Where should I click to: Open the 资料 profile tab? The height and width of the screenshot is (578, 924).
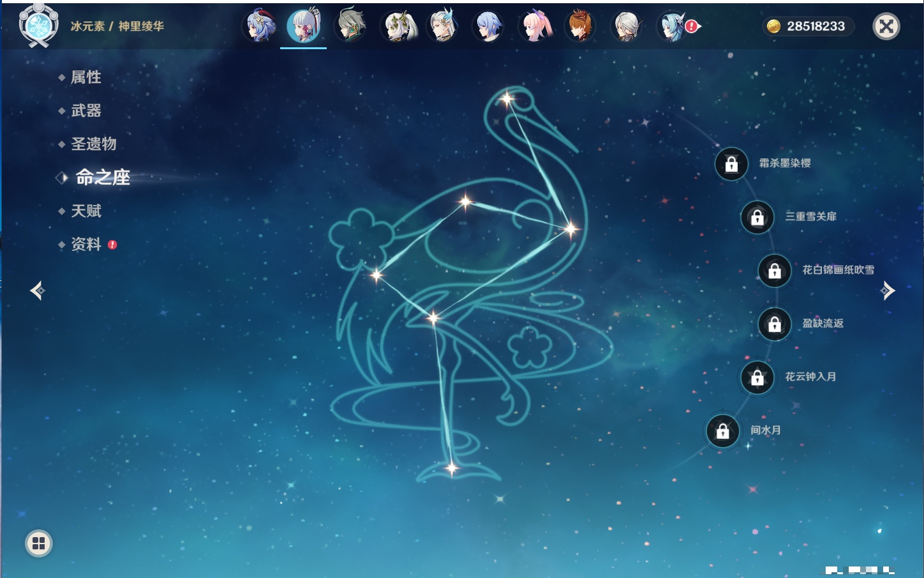(86, 244)
